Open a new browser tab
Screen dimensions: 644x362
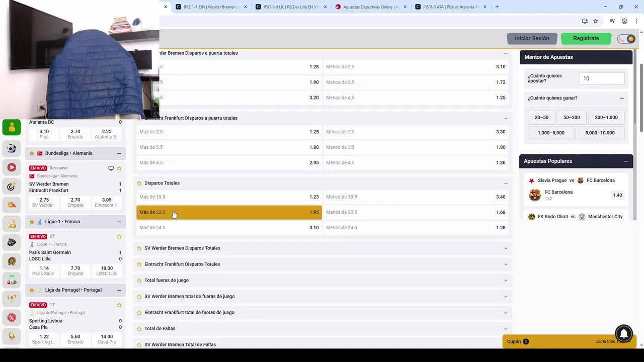pyautogui.click(x=497, y=7)
